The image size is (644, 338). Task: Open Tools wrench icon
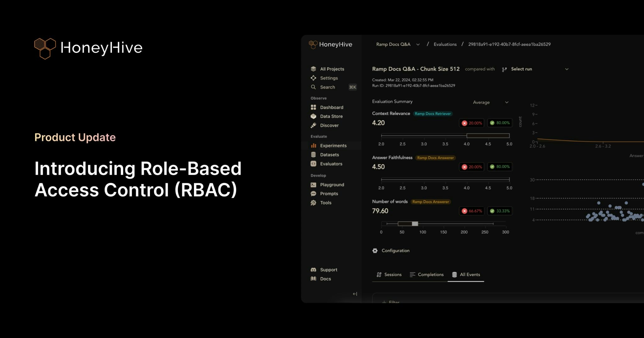tap(313, 203)
